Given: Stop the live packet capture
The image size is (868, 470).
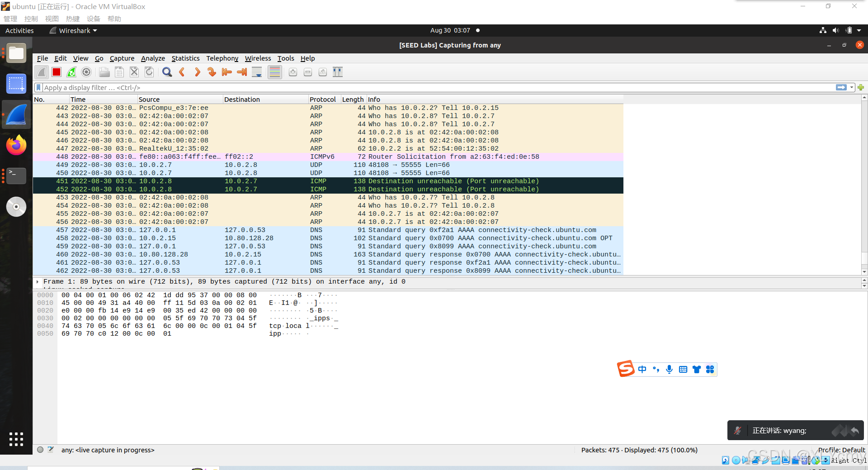Looking at the screenshot, I should pyautogui.click(x=56, y=72).
